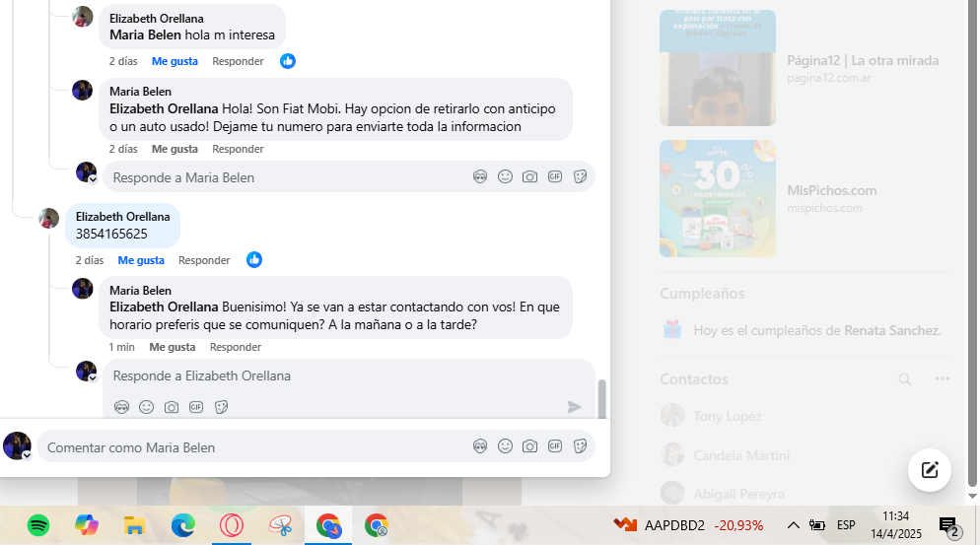The image size is (980, 545).
Task: Open the Renata Sanchez birthday link
Action: tap(892, 330)
